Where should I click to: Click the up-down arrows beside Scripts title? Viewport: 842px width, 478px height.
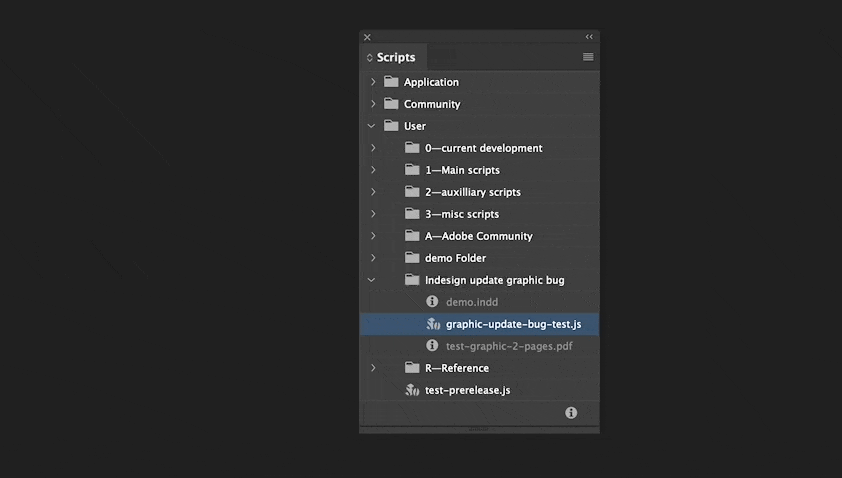[x=369, y=57]
